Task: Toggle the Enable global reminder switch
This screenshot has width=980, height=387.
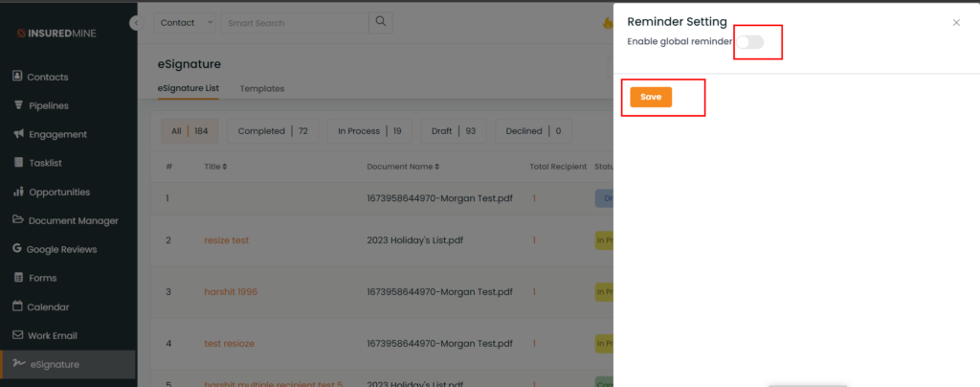Action: 750,42
